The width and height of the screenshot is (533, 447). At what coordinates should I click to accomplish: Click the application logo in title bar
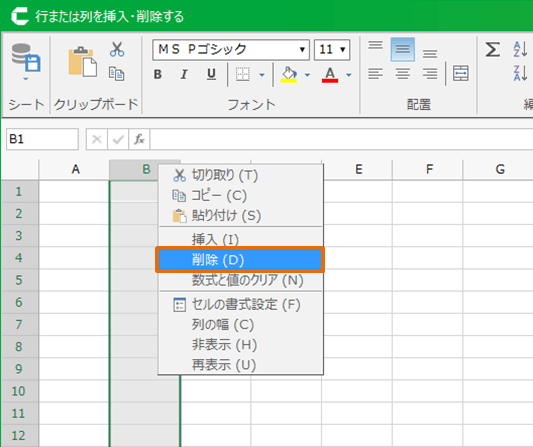(x=20, y=16)
